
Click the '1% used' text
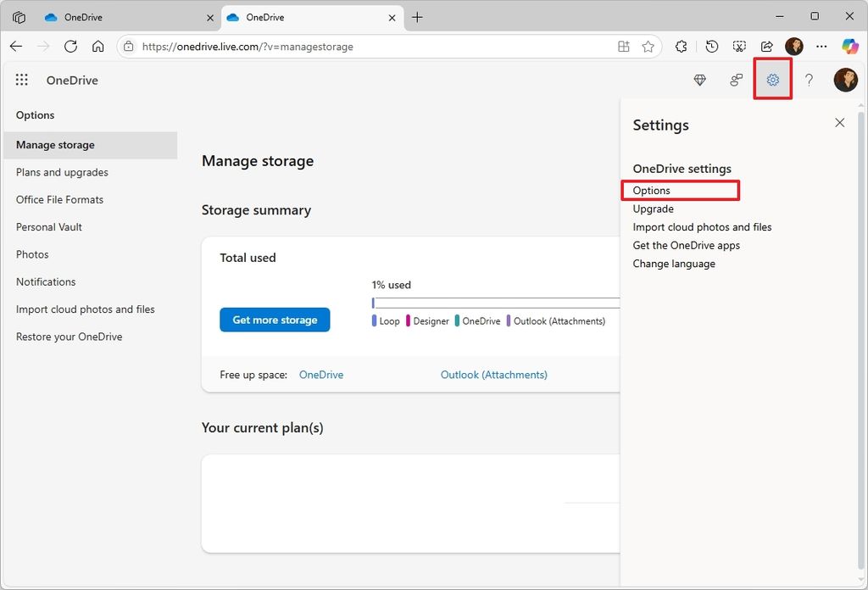pos(392,285)
